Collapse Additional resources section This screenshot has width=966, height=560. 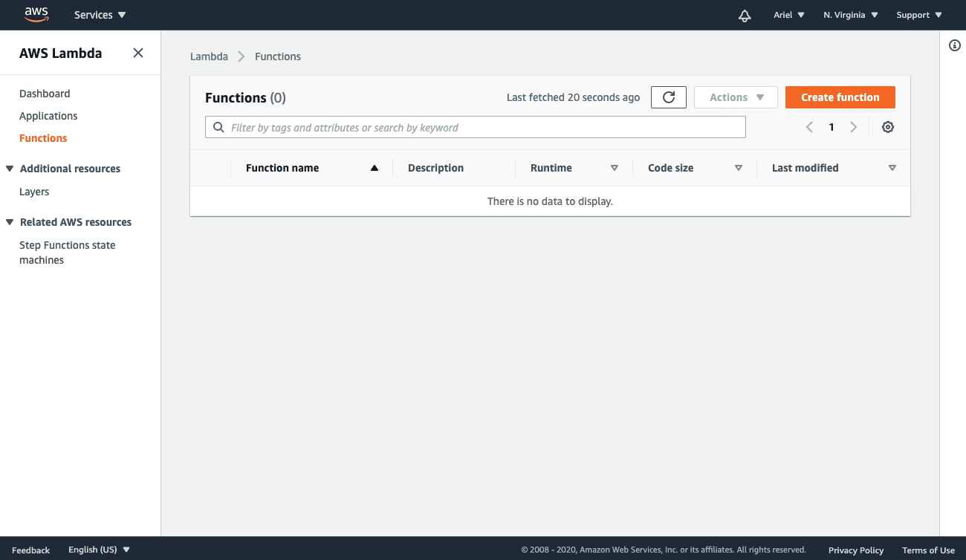(10, 169)
